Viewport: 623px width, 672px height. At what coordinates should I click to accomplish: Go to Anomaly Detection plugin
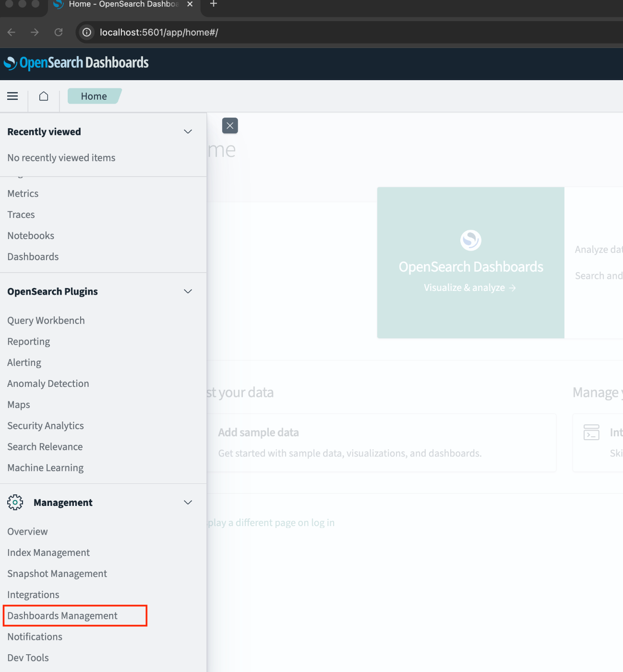tap(48, 384)
